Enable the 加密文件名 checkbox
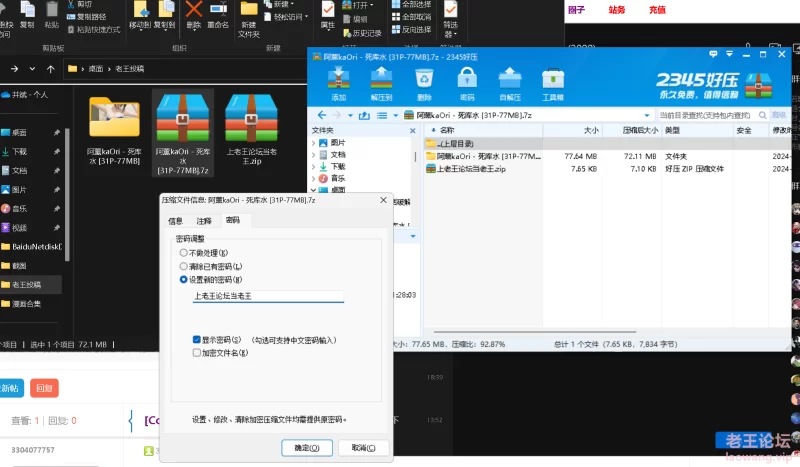The height and width of the screenshot is (467, 800). pos(196,353)
